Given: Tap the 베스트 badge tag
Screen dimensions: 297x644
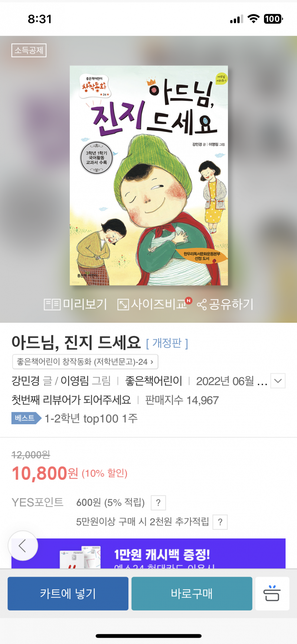Looking at the screenshot, I should pos(26,418).
